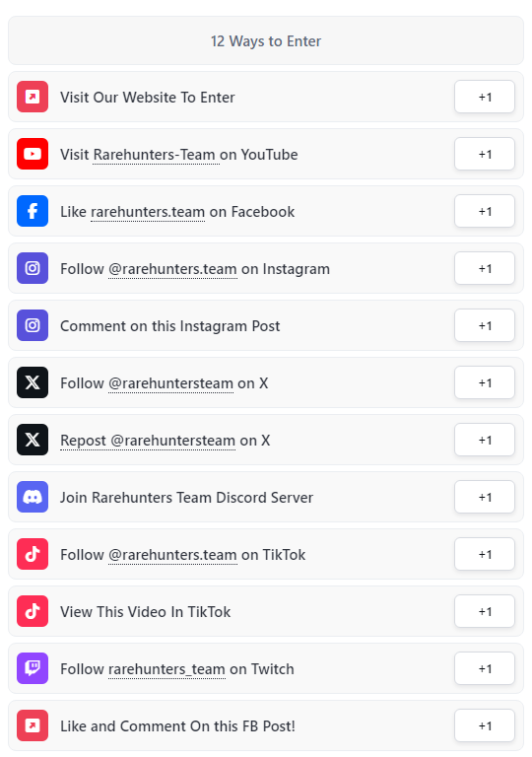Select Follow @rarehunters.team on TikTok entry
This screenshot has height=757, width=532.
click(x=266, y=554)
